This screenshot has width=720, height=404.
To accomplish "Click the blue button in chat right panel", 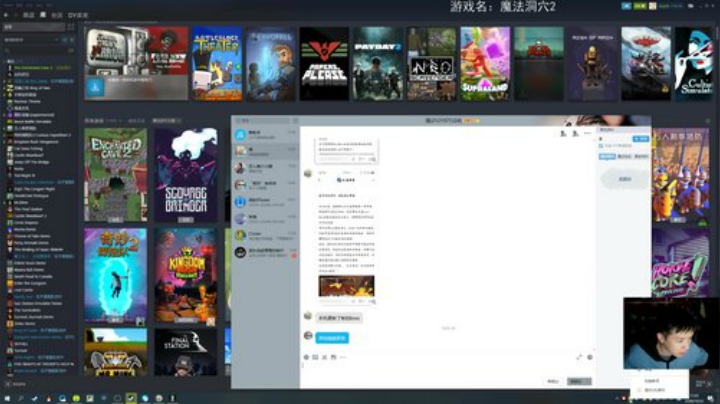I will point(641,138).
